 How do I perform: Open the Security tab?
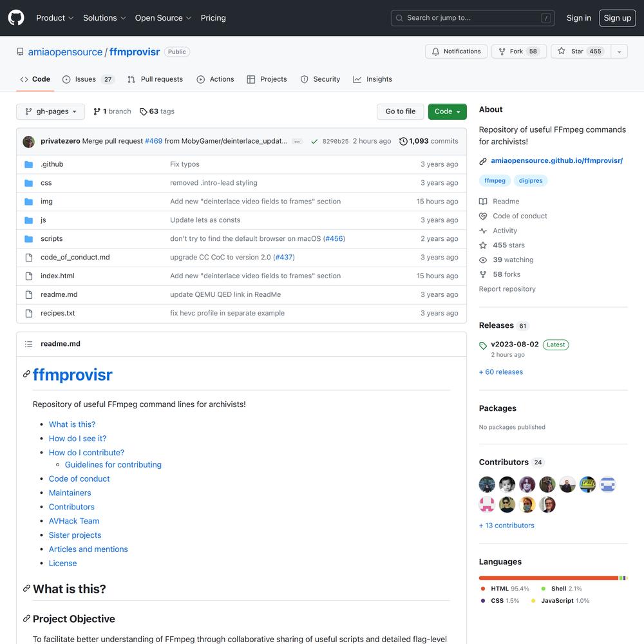(320, 79)
